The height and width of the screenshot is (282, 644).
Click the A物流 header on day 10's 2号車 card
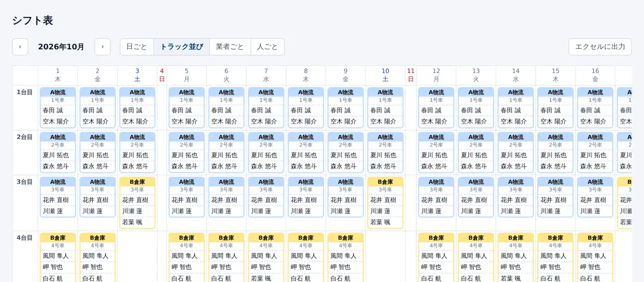(385, 137)
